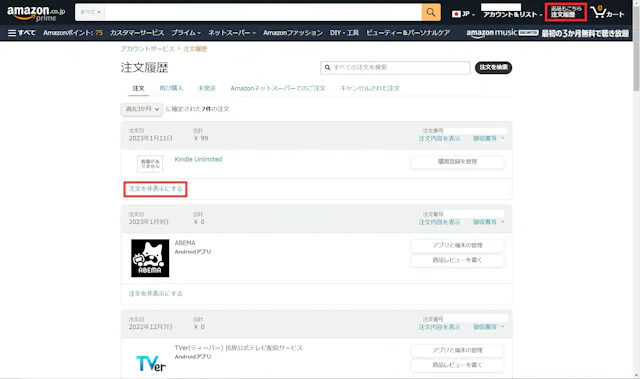Open the Amazon.co.jp prime logo home
Screen dimensions: 640x379
pyautogui.click(x=36, y=13)
